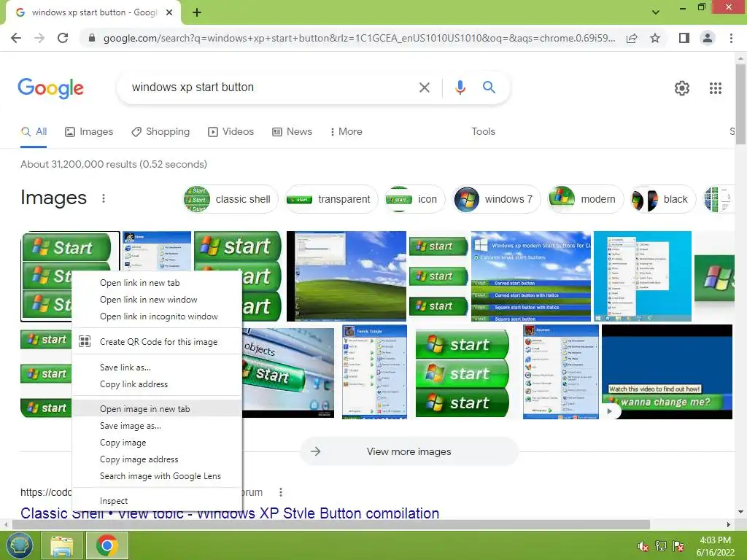Screen dimensions: 747x560
Task: Submit search with magnifier icon
Action: [489, 87]
